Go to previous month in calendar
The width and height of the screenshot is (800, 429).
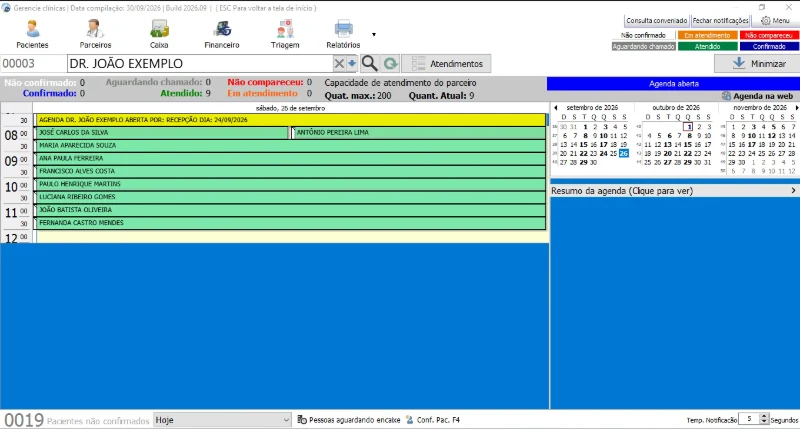556,108
